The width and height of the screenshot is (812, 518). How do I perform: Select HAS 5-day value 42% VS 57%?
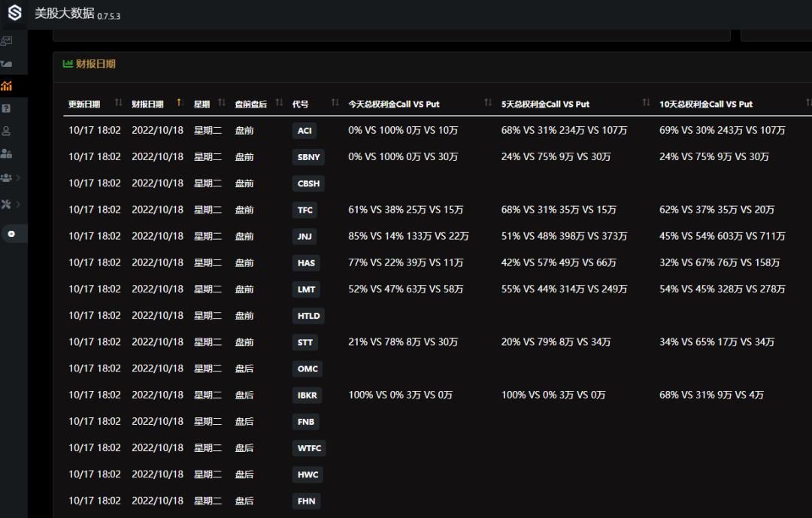tap(559, 262)
